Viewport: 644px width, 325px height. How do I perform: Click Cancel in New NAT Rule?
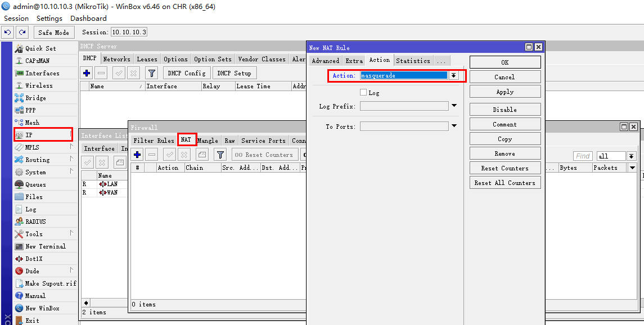click(505, 76)
